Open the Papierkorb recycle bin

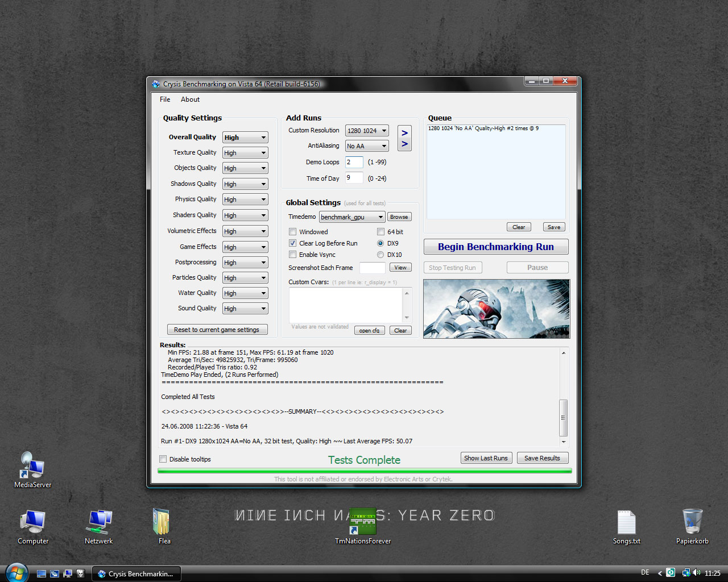point(692,523)
